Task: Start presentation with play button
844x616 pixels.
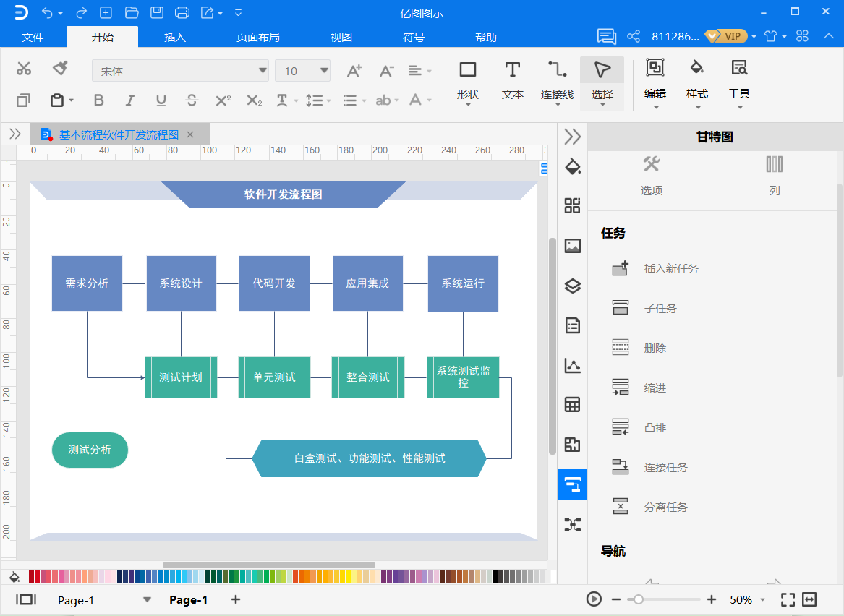Action: tap(594, 599)
